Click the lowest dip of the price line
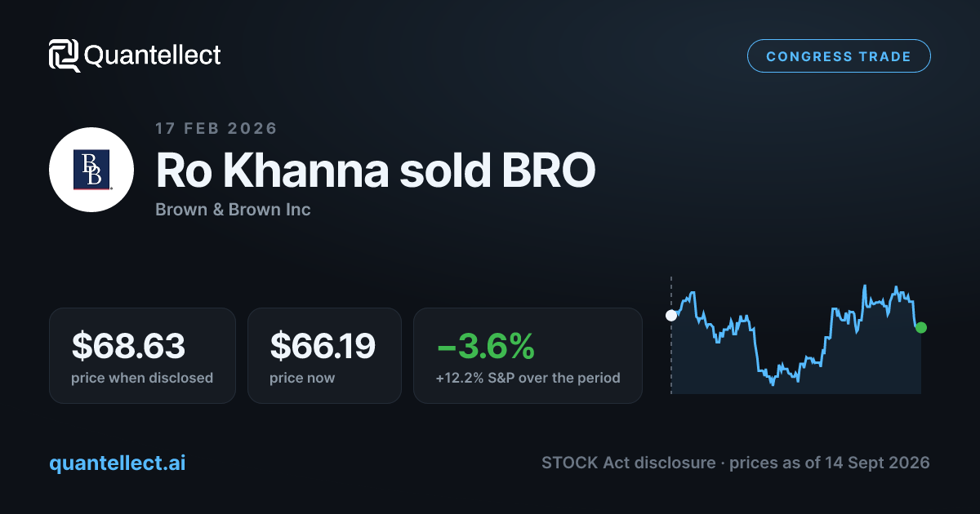This screenshot has height=514, width=980. click(773, 384)
